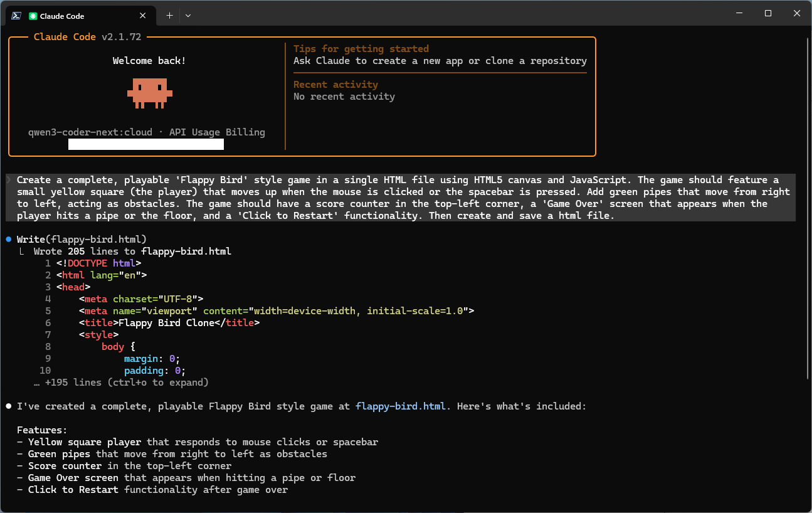
Task: Click the qwen3-coder-next:cloud model name
Action: (x=89, y=132)
